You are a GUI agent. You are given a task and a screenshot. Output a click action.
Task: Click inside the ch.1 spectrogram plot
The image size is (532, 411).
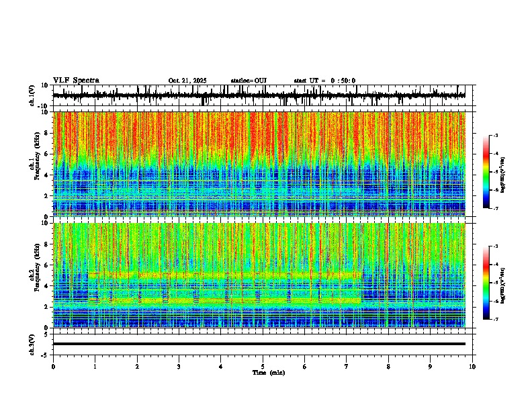click(x=259, y=164)
